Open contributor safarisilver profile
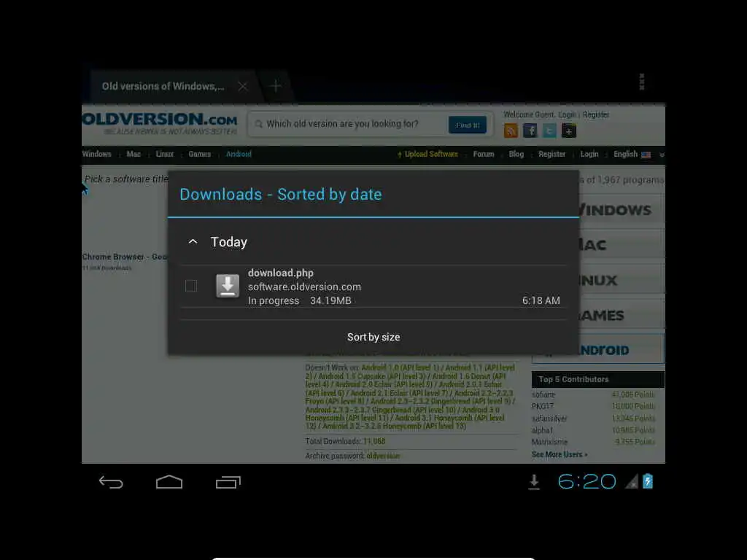This screenshot has width=747, height=560. click(x=549, y=419)
